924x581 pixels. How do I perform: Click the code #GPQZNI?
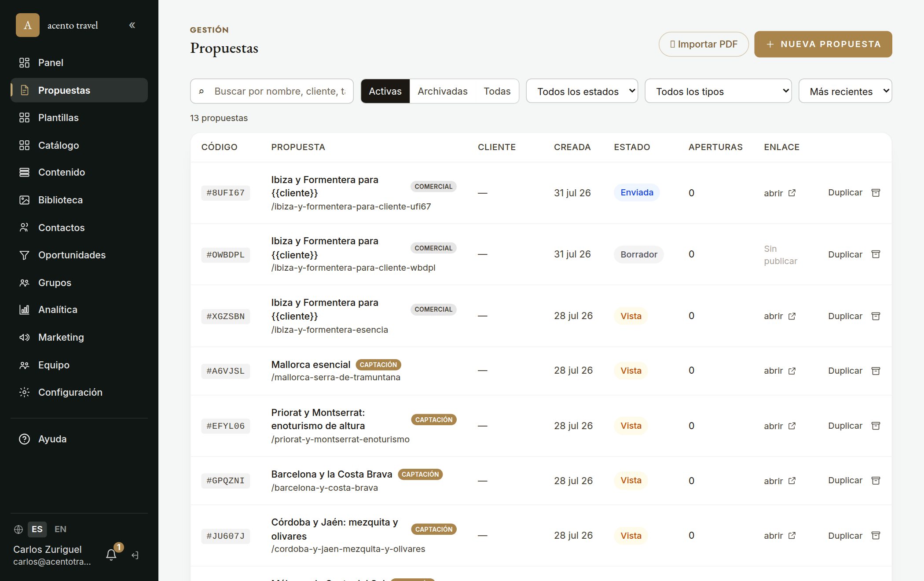tap(226, 481)
